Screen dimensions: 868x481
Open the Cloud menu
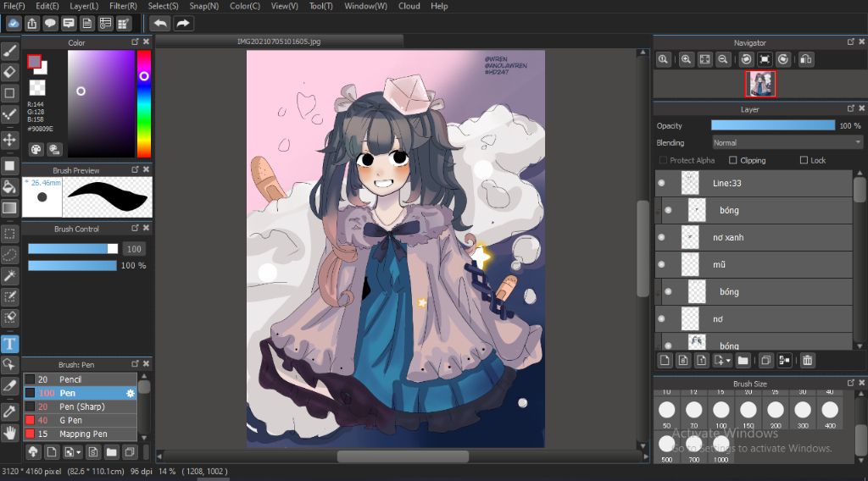(x=409, y=6)
